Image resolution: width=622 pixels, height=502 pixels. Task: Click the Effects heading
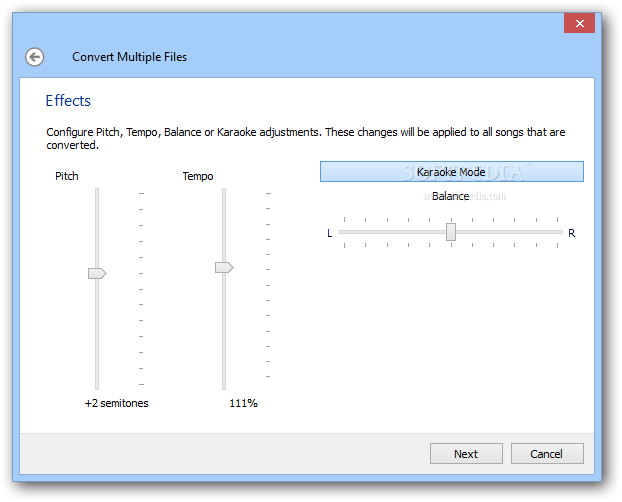[x=68, y=101]
